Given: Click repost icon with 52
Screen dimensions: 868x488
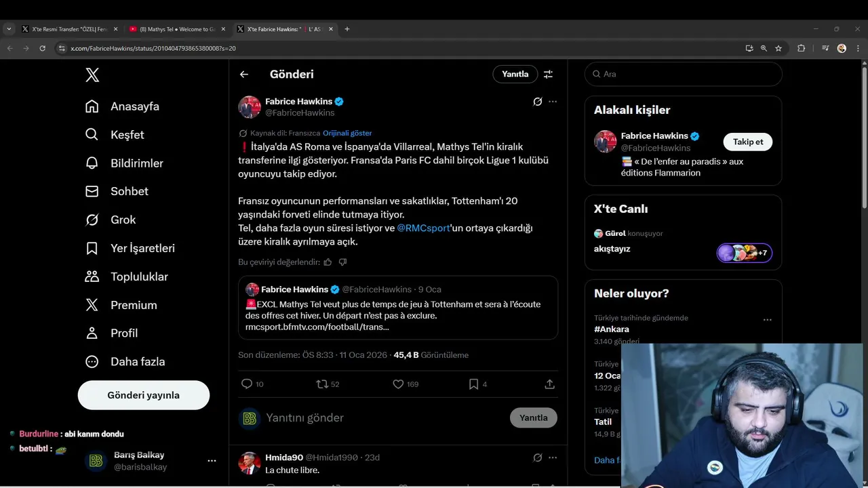Looking at the screenshot, I should click(322, 384).
